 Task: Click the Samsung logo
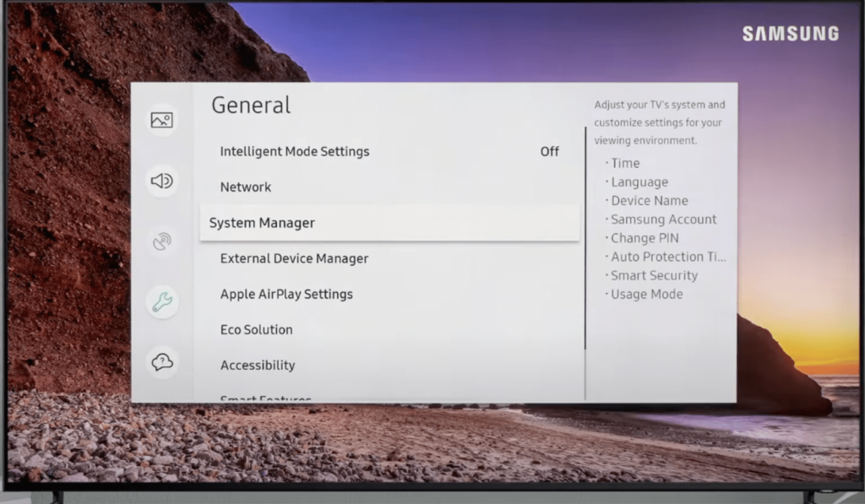click(x=790, y=34)
